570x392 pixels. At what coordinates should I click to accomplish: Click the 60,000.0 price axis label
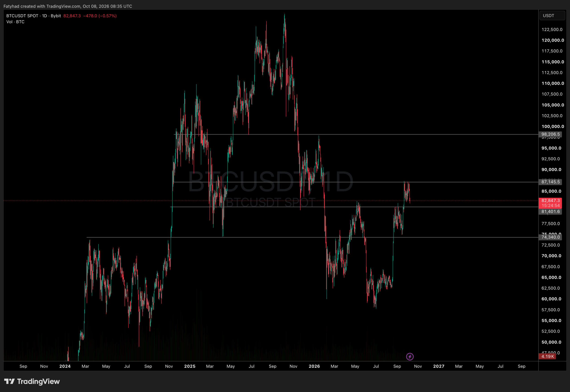551,299
